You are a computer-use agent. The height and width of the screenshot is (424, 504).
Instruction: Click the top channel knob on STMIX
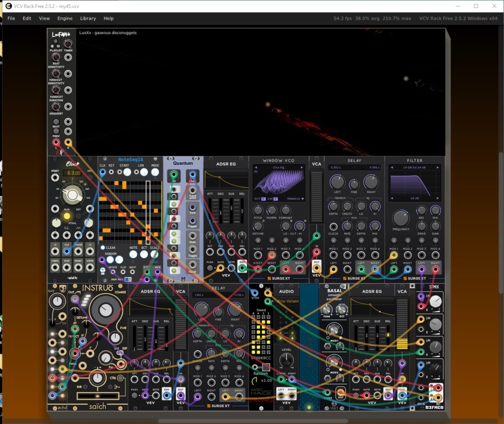pos(436,302)
